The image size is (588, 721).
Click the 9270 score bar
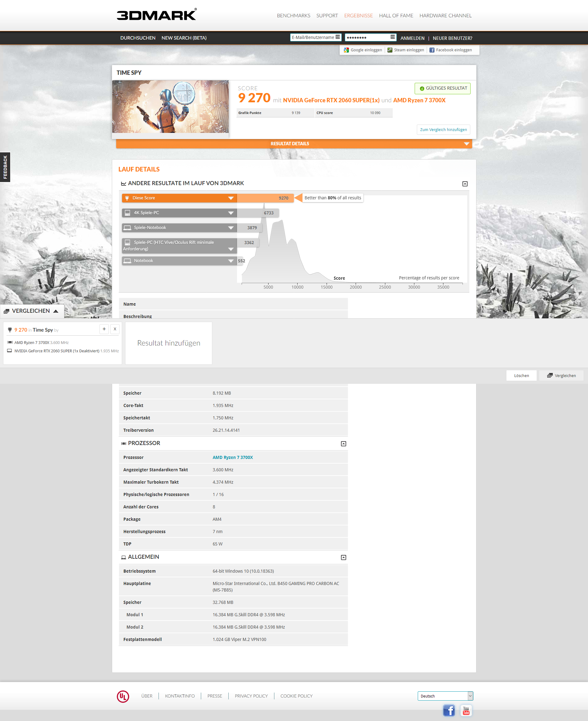pyautogui.click(x=265, y=198)
